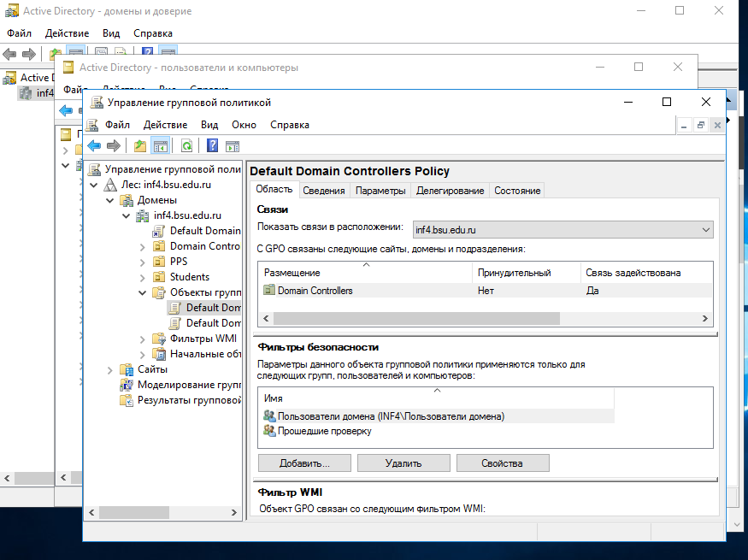Select the Прошедшие проверку group icon

(269, 431)
